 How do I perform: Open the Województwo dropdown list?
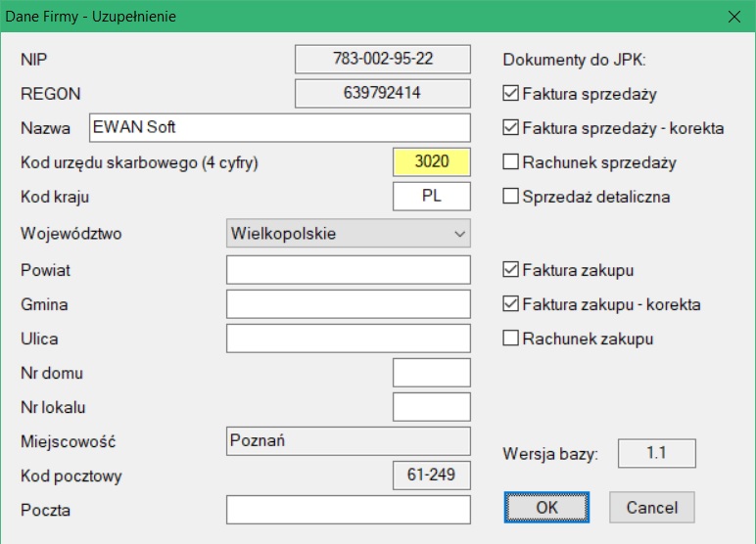pos(348,234)
